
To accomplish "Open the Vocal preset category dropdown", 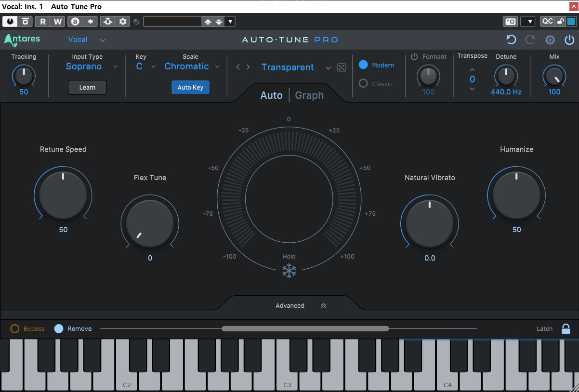I will pos(87,40).
